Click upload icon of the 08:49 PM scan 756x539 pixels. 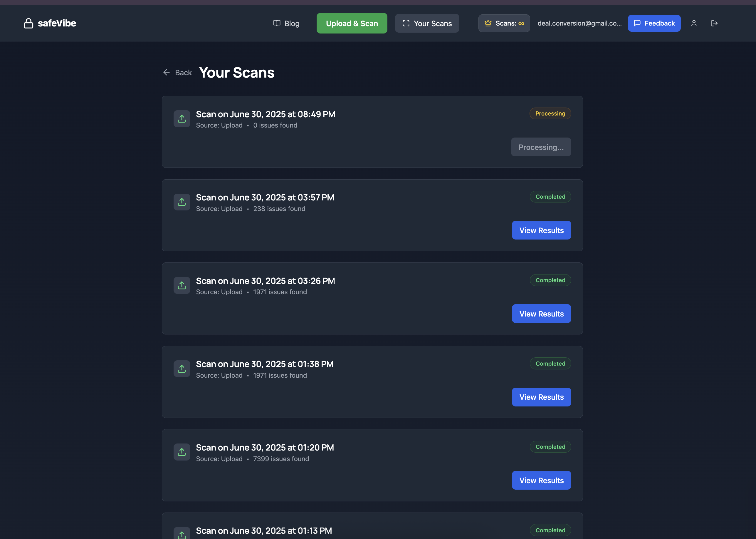pyautogui.click(x=182, y=119)
